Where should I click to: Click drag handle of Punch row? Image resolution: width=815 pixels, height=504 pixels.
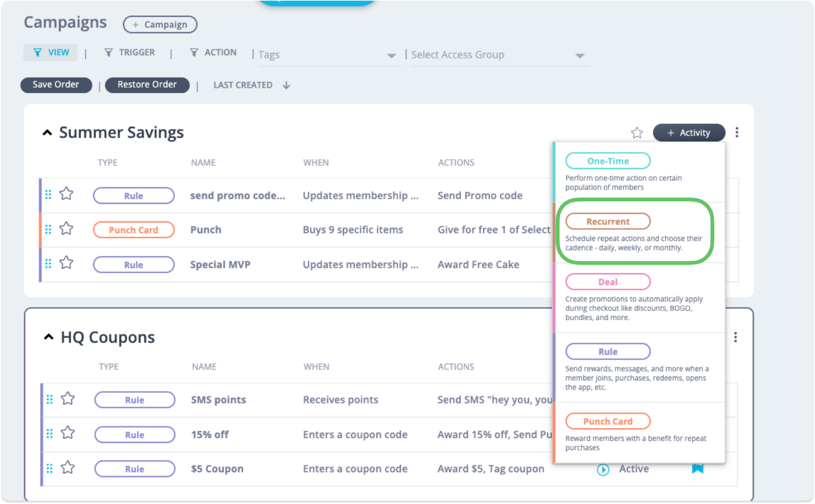[48, 230]
